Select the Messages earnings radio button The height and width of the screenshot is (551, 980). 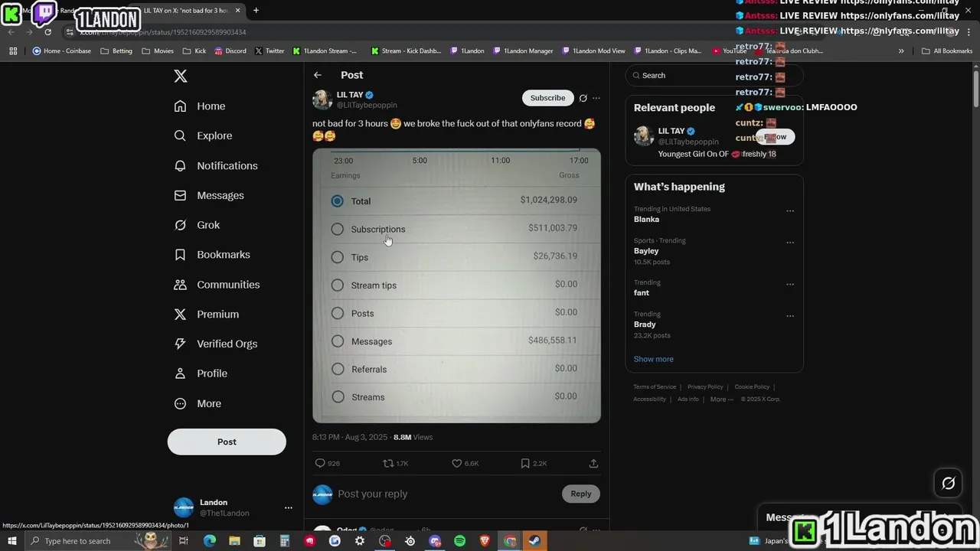click(337, 341)
